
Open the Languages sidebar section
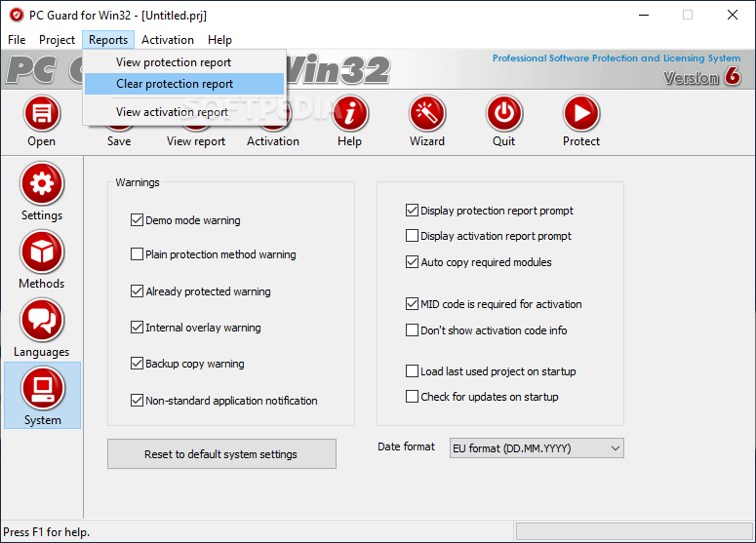(x=42, y=329)
